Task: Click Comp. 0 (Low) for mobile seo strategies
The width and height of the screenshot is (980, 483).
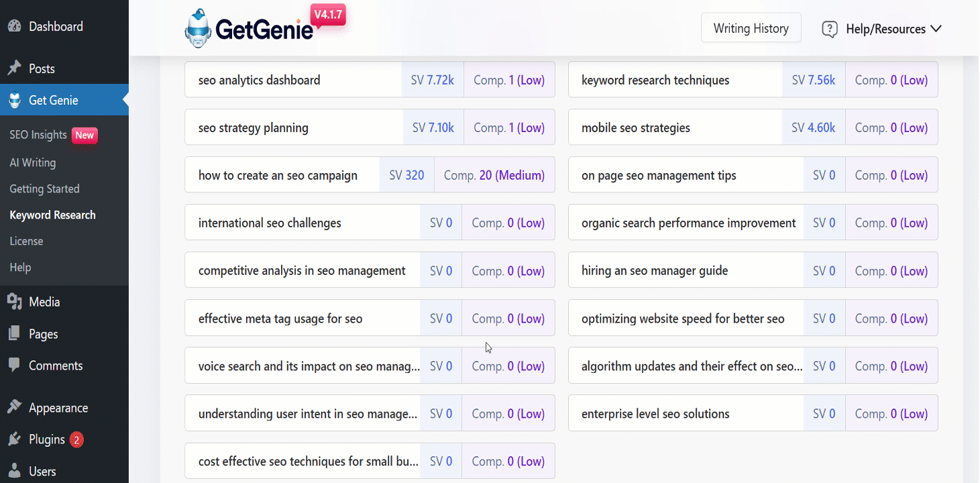Action: [x=891, y=127]
